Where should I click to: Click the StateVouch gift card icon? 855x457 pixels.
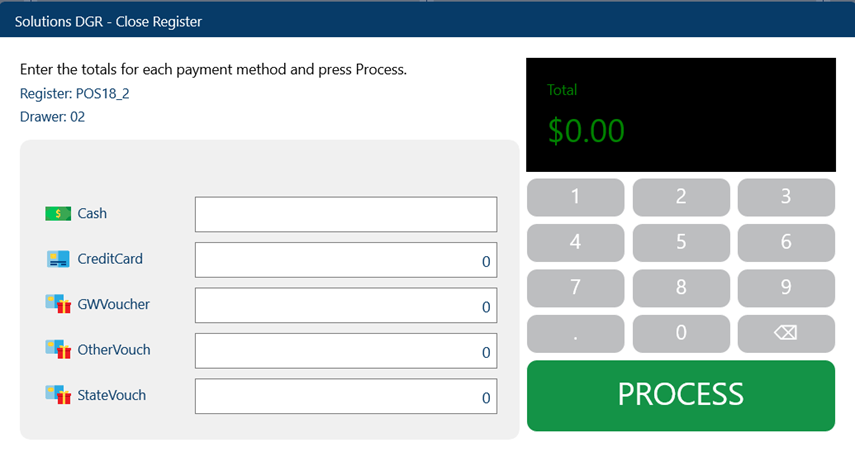click(x=58, y=395)
